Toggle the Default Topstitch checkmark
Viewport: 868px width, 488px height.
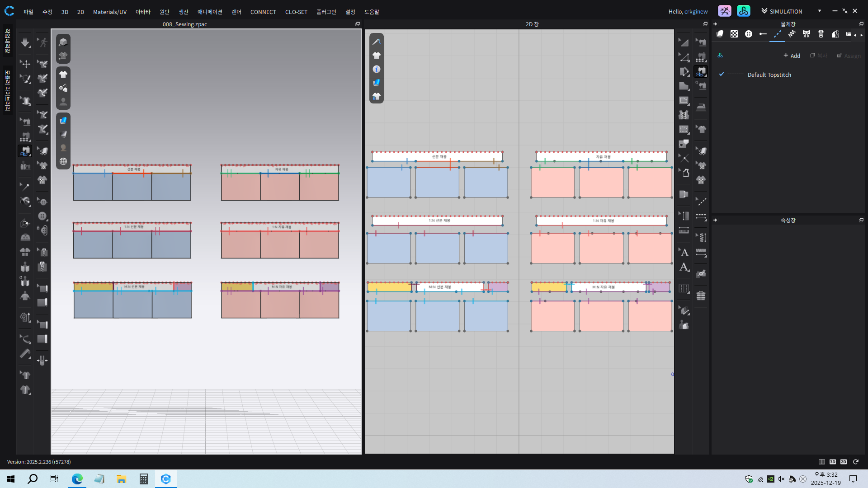[722, 74]
